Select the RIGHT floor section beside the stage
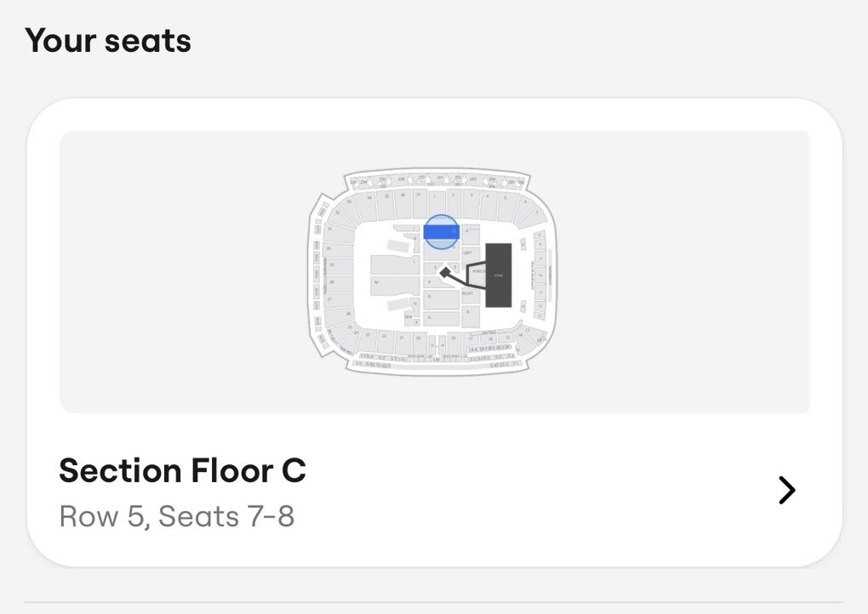The image size is (868, 614). (x=469, y=293)
